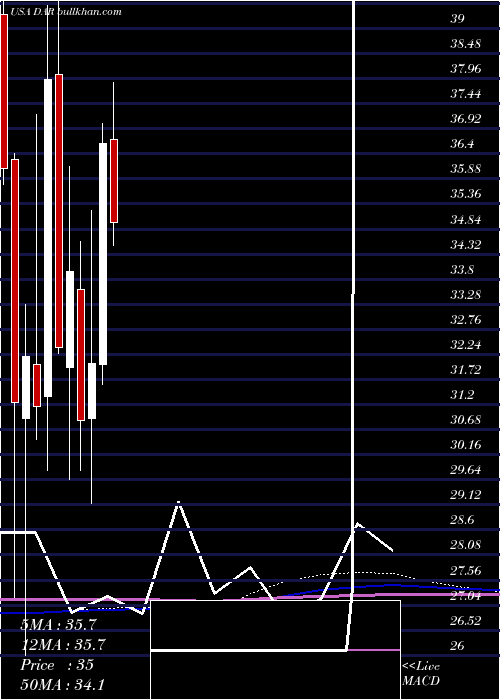This screenshot has height=700, width=500.
Task: Click the 'Price : 35' label
Action: pyautogui.click(x=57, y=665)
